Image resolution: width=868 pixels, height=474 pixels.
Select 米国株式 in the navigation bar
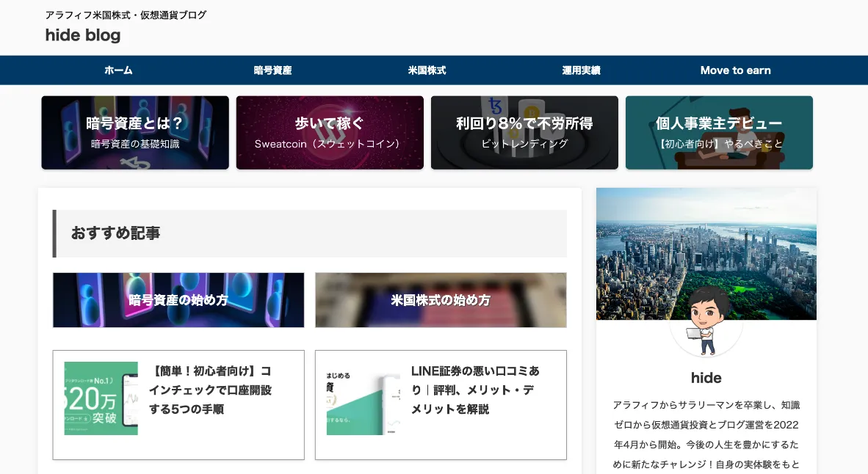(427, 70)
